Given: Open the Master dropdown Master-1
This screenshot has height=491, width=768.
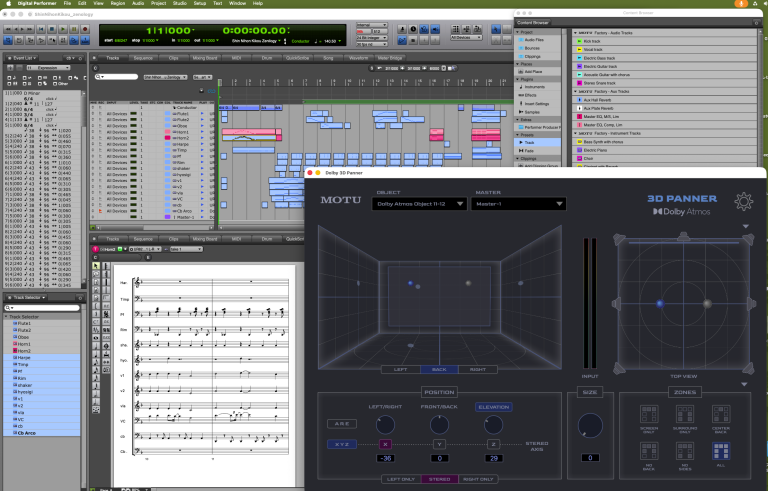Looking at the screenshot, I should [x=518, y=204].
